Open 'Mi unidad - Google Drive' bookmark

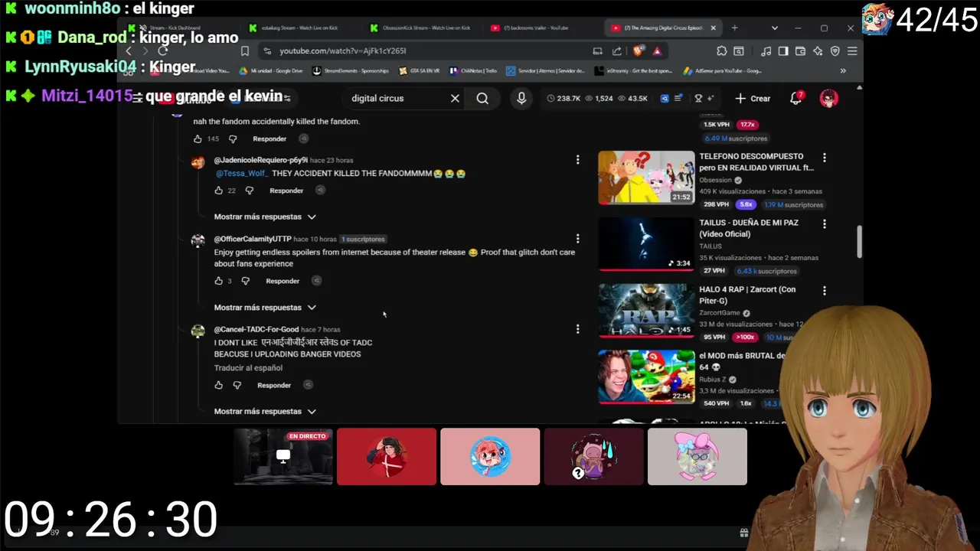tap(271, 71)
